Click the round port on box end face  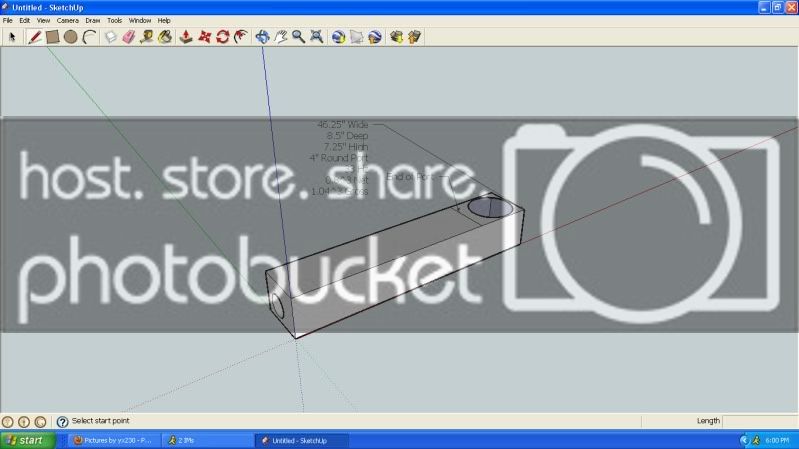(278, 306)
